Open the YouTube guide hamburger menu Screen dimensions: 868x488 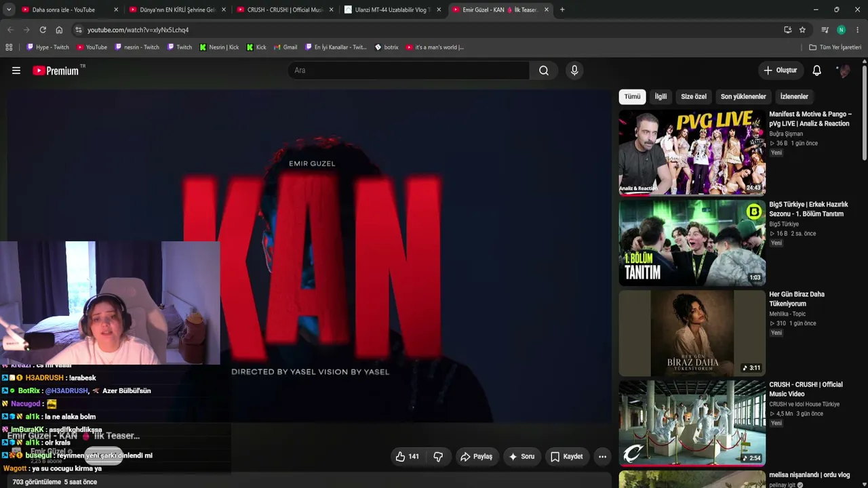coord(16,70)
